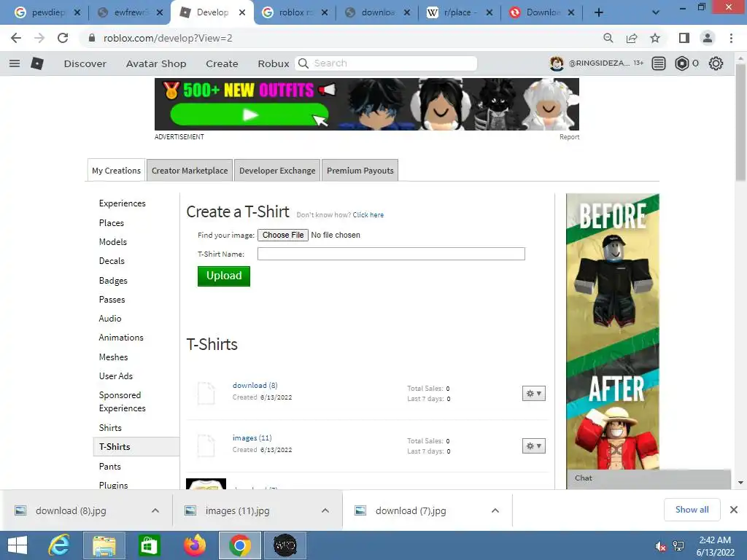
Task: Select Shirts in the sidebar
Action: coord(110,427)
